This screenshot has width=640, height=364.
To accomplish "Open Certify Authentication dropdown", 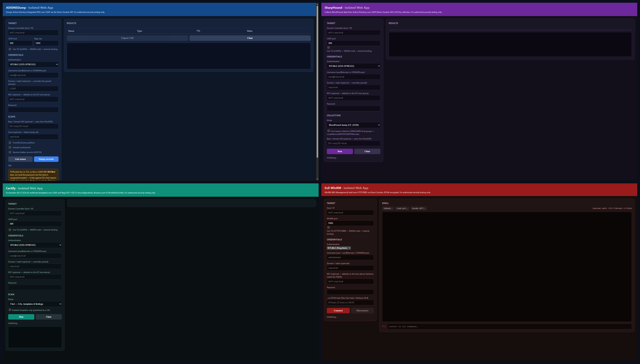I will pos(35,245).
